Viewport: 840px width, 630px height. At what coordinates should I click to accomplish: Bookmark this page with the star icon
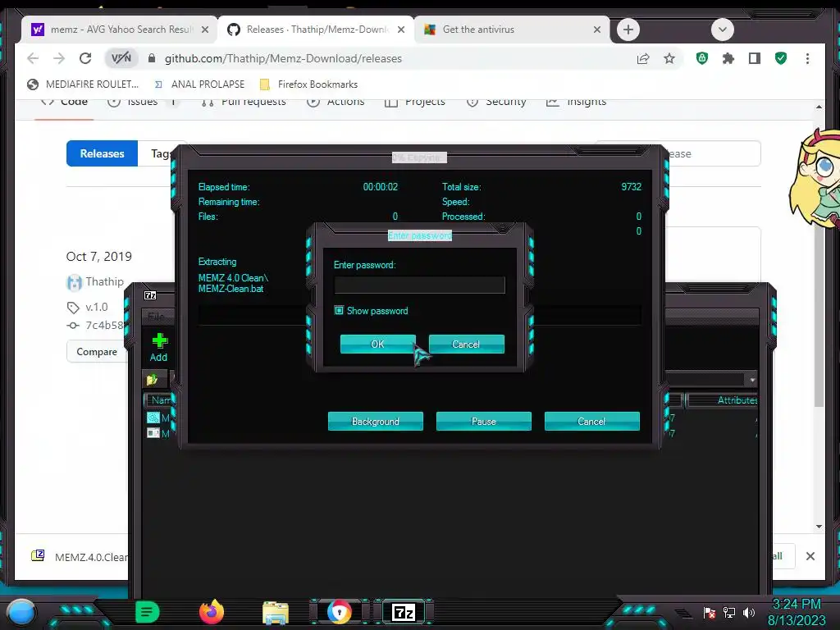669,58
